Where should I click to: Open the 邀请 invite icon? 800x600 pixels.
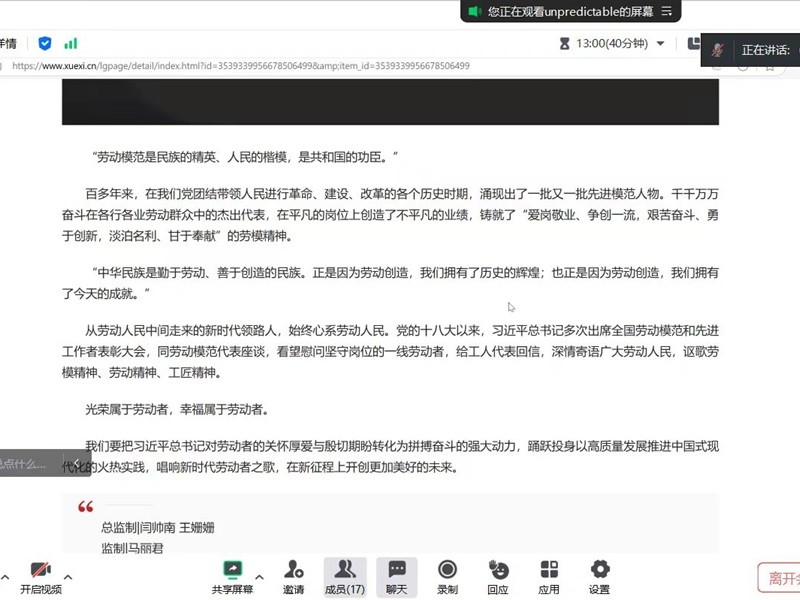click(x=293, y=575)
